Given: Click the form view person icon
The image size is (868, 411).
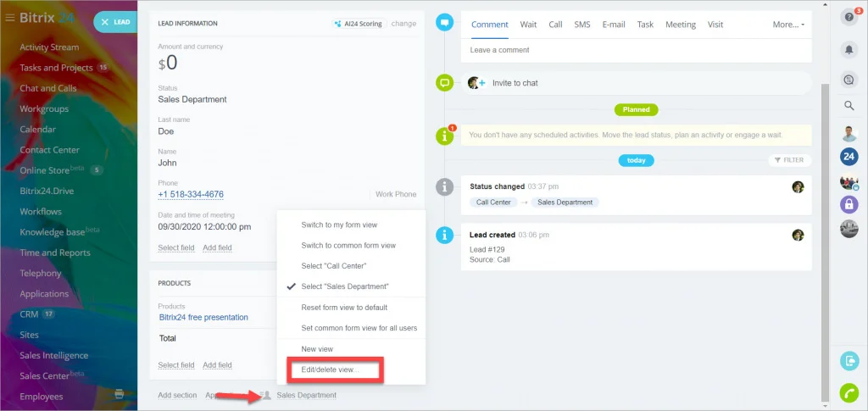Looking at the screenshot, I should click(x=265, y=395).
